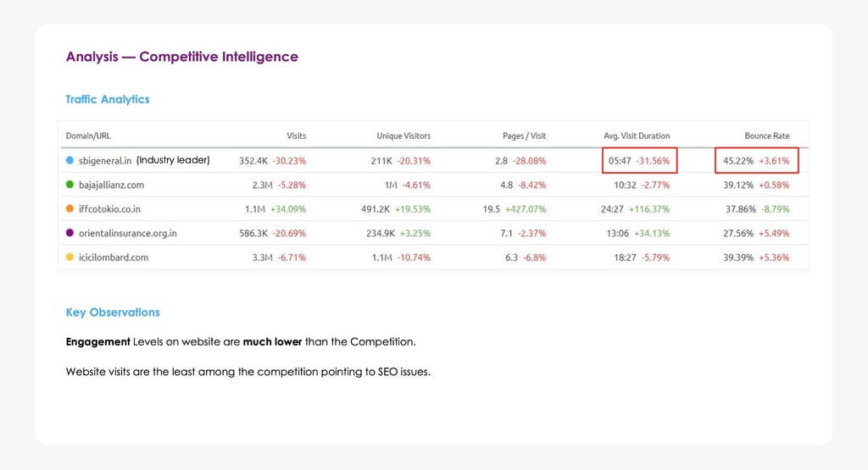Sort by the Pages / Visit column header
The height and width of the screenshot is (470, 868).
[524, 135]
